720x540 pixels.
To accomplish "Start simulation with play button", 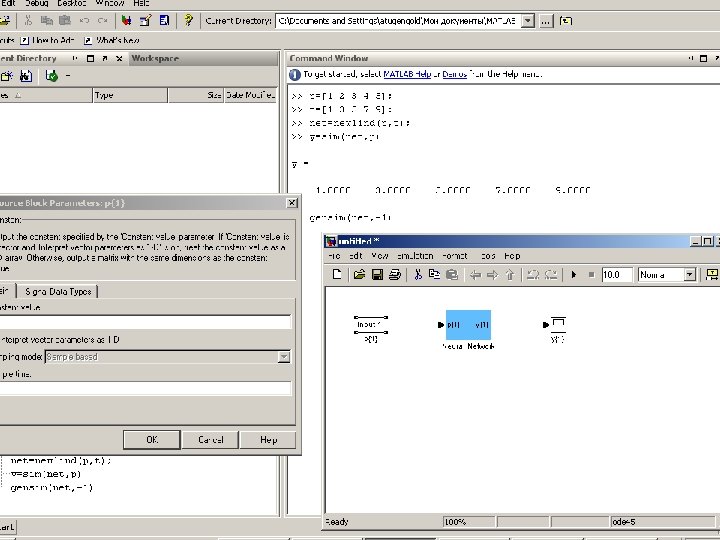I will [574, 275].
